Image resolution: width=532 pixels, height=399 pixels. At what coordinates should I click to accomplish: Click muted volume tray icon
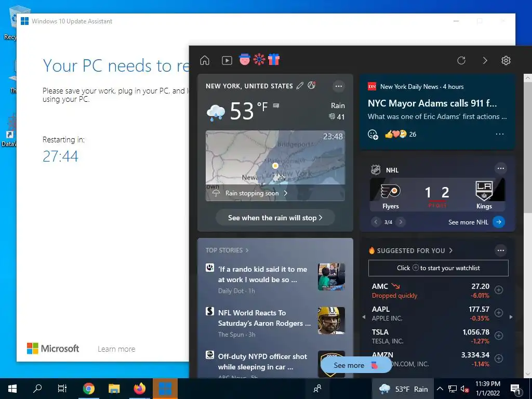[x=464, y=389]
